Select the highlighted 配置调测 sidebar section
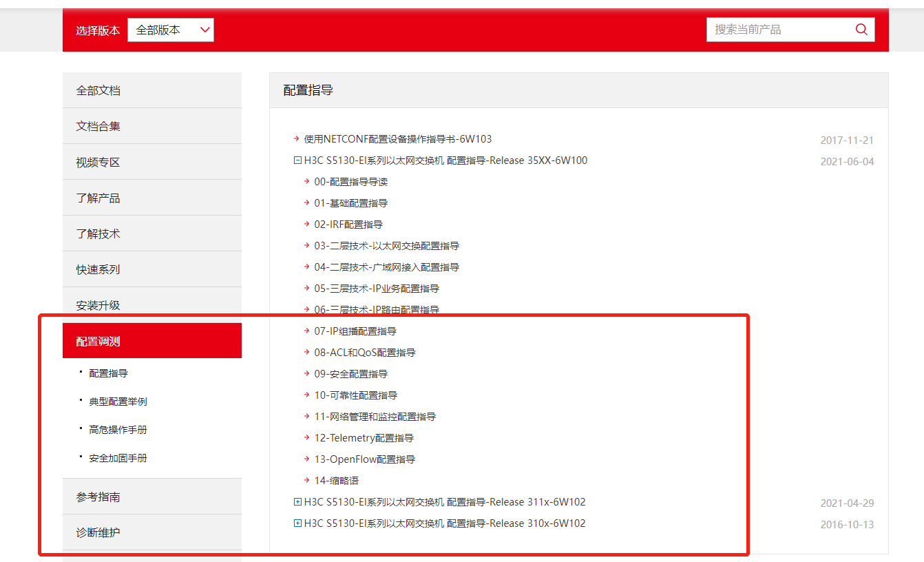 point(152,341)
